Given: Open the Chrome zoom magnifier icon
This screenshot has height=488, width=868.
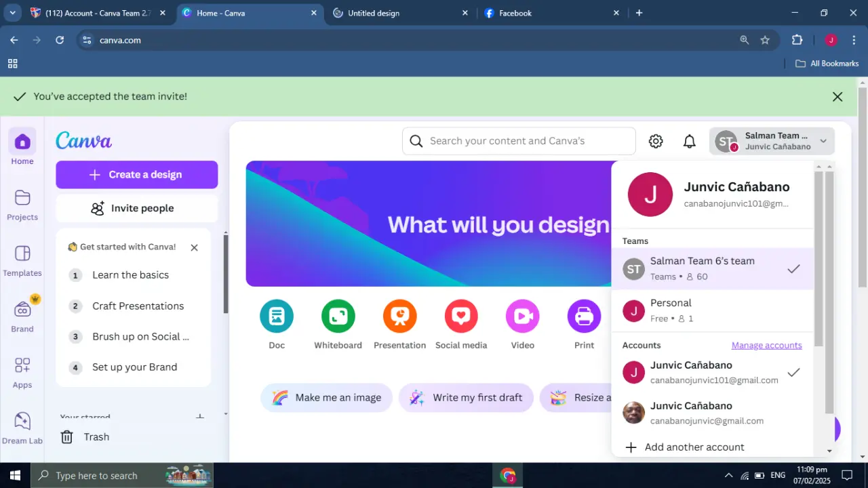Looking at the screenshot, I should tap(745, 40).
